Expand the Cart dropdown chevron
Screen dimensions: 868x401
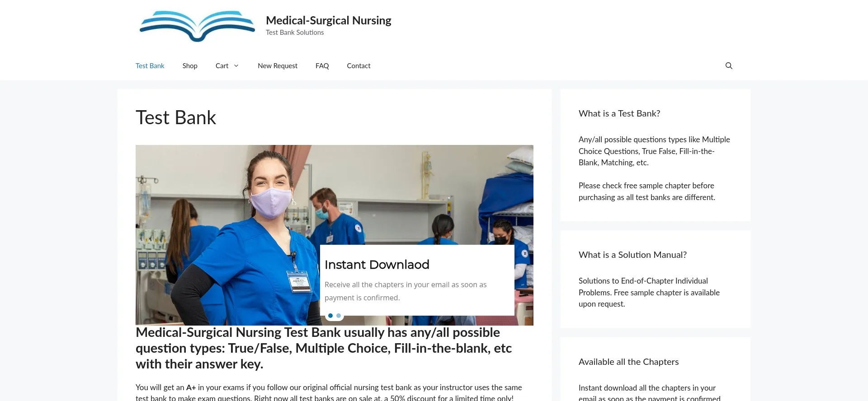tap(236, 66)
